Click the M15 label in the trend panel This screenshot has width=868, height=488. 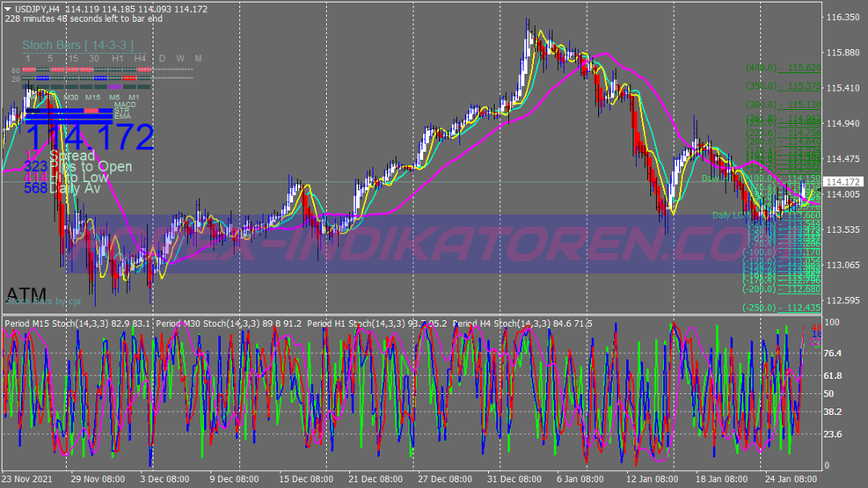93,98
